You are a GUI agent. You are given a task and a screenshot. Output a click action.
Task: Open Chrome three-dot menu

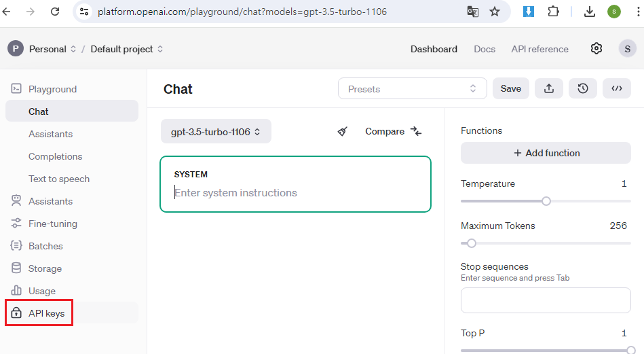click(638, 12)
